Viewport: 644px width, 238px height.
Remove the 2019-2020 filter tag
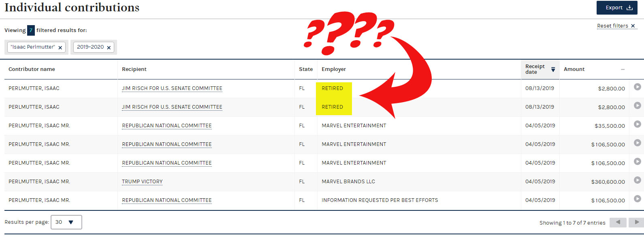click(109, 47)
